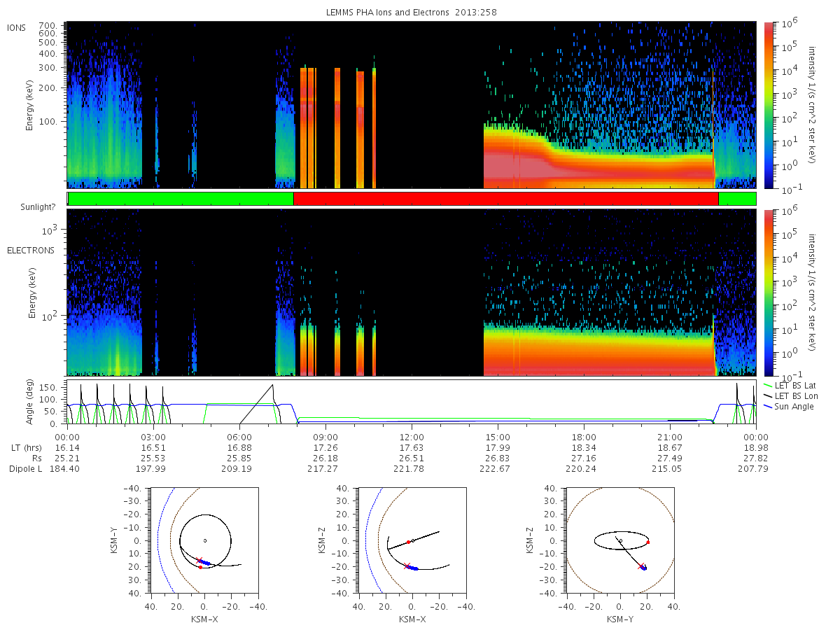
Task: Open the KSM-X versus KSM-Y orbit plot
Action: click(x=203, y=540)
